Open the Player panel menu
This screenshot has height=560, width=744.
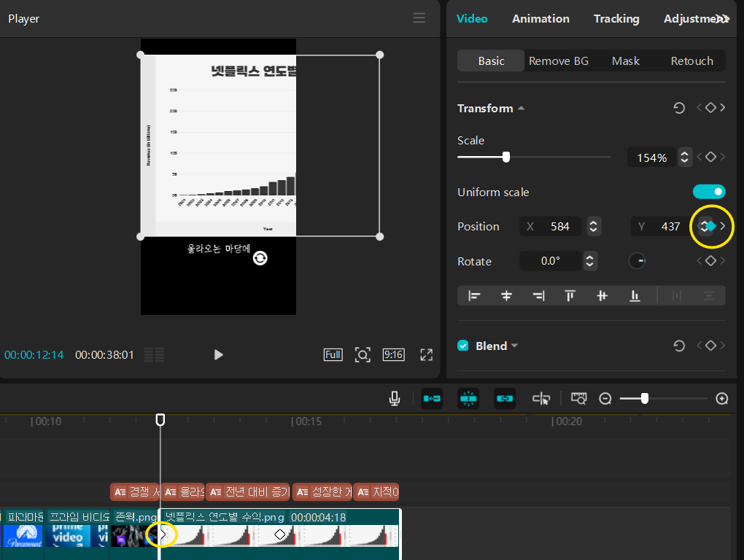pyautogui.click(x=419, y=18)
